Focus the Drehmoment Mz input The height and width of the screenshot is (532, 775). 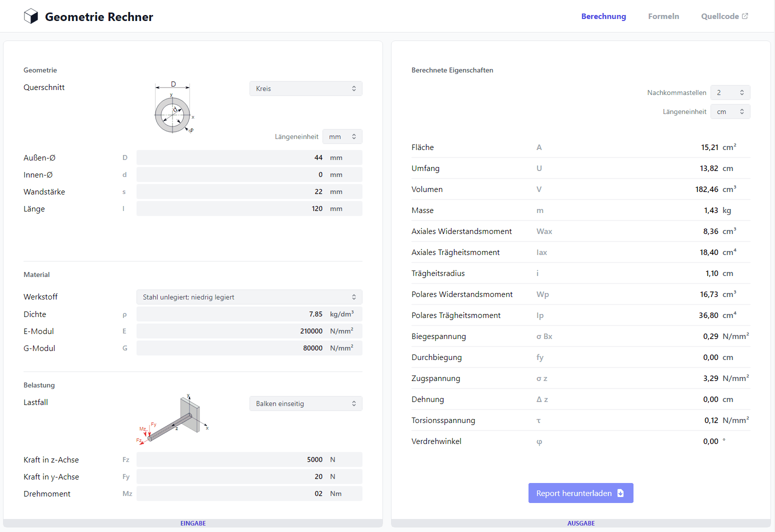coord(249,493)
